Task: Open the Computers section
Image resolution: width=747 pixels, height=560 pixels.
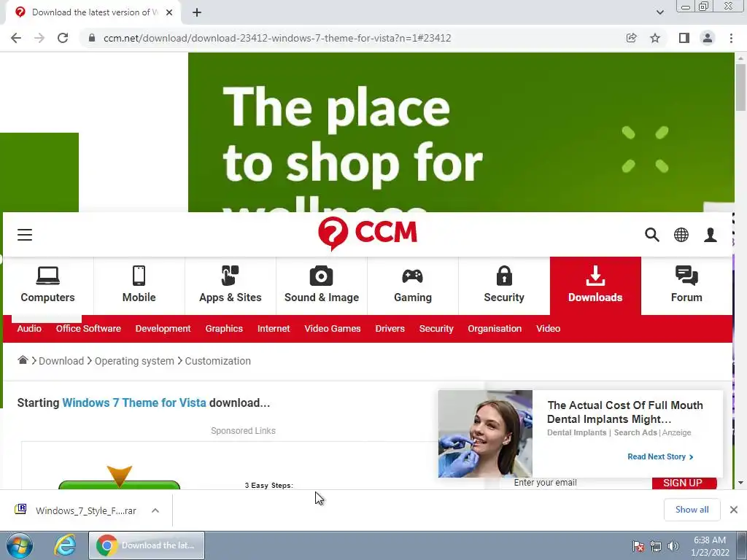Action: coord(47,286)
